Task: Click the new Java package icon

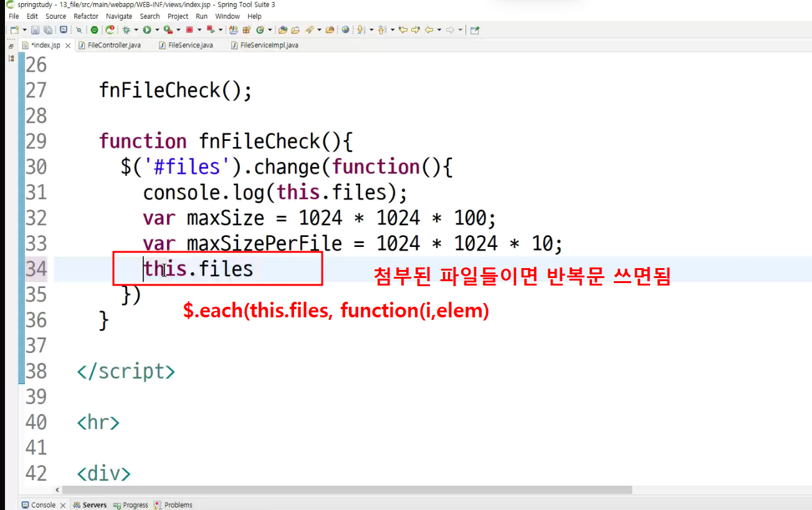Action: 246,29
